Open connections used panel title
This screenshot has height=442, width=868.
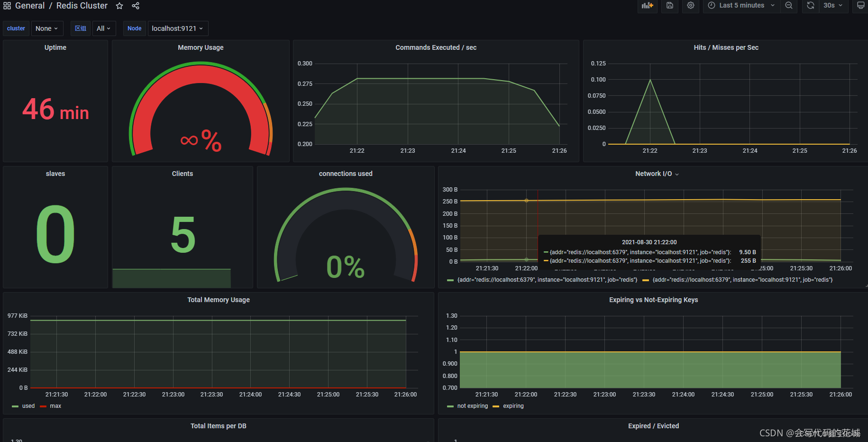(346, 174)
